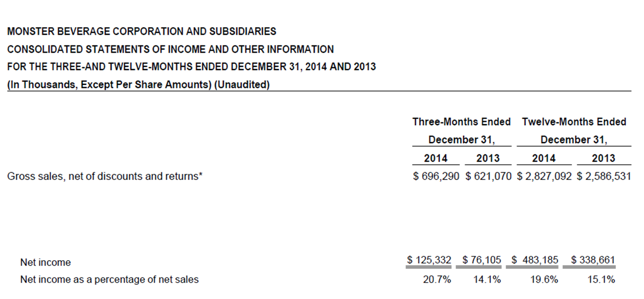Select the net income amount $483,185
This screenshot has width=644, height=299.
(535, 260)
